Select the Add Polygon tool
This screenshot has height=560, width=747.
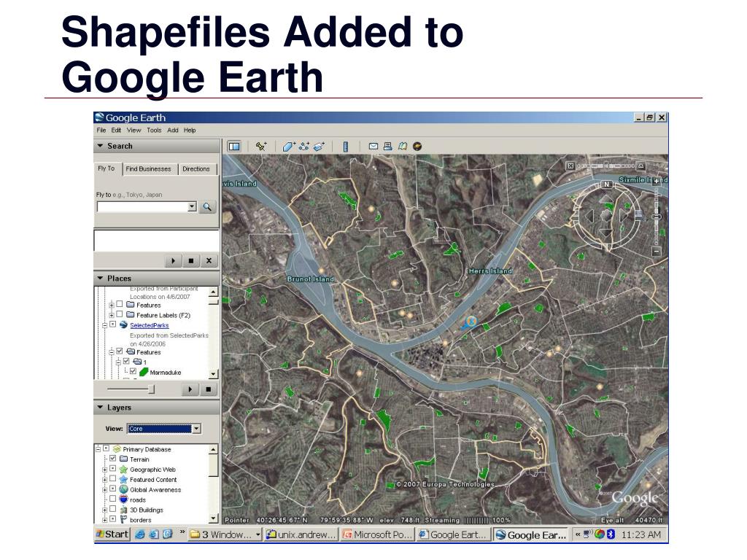289,146
